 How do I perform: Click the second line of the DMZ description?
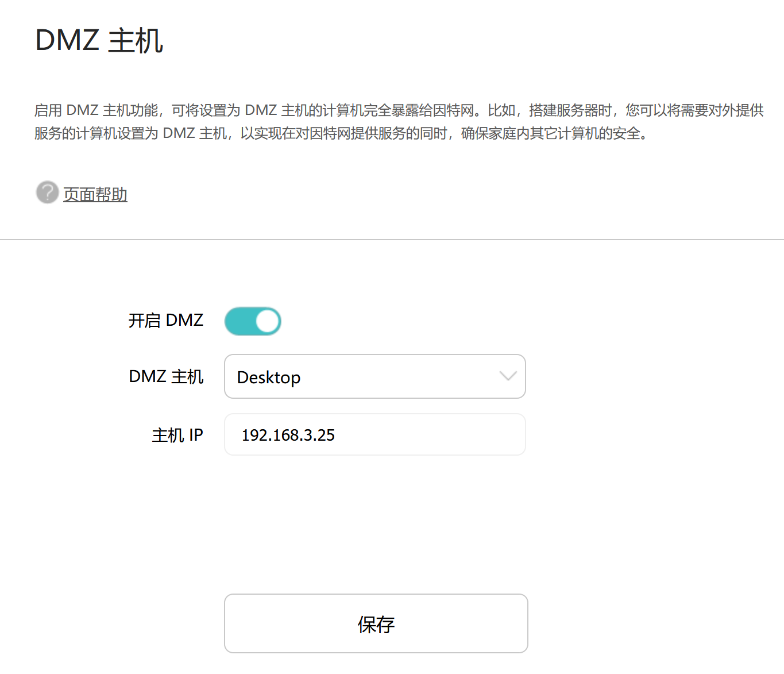coord(341,133)
